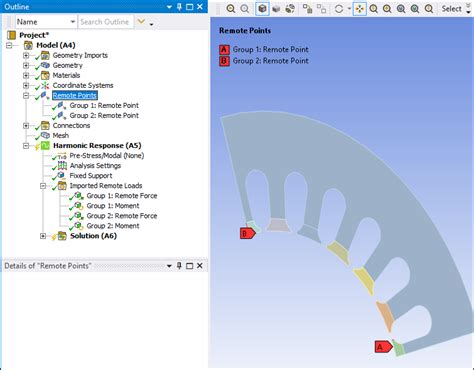Image resolution: width=474 pixels, height=370 pixels.
Task: Click the Coordinate Systems triad icon
Action: [x=45, y=85]
